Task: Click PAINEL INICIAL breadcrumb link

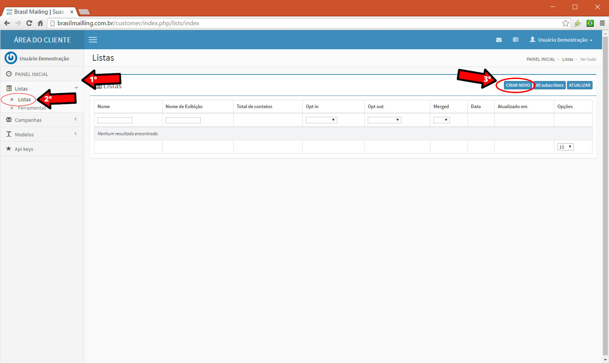Action: click(x=541, y=59)
